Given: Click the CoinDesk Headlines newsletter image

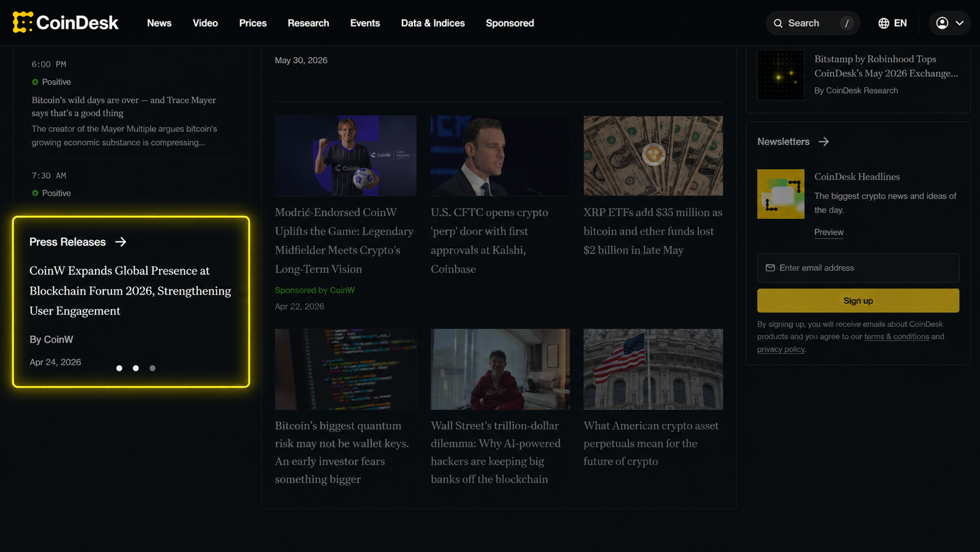Looking at the screenshot, I should coord(781,194).
